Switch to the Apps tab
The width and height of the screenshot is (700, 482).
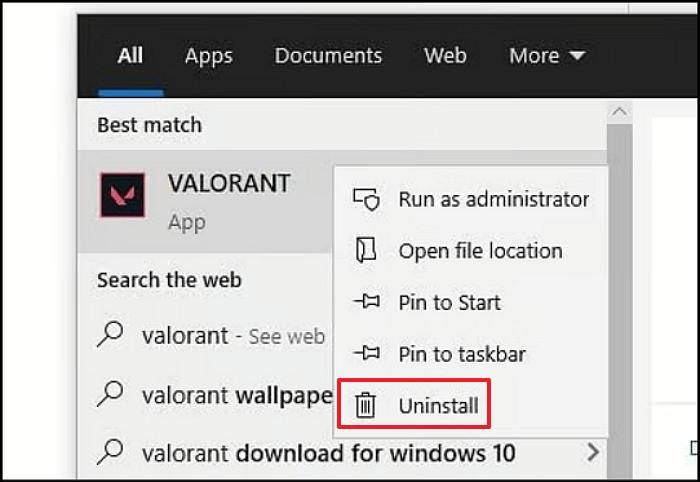[208, 56]
